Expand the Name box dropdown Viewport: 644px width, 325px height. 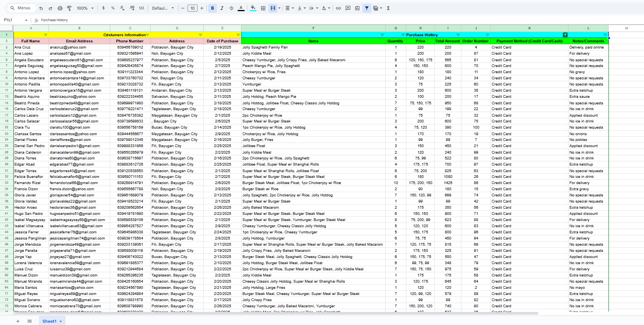[x=26, y=20]
